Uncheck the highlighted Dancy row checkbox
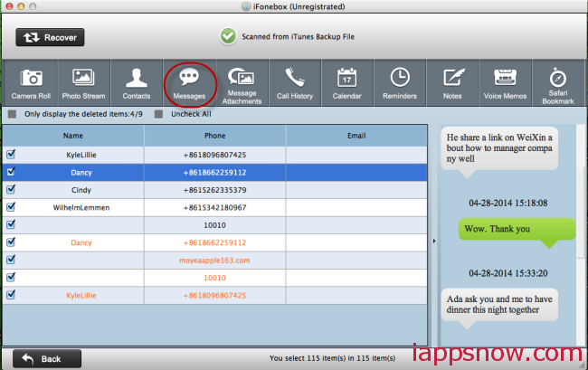Viewport: 588px width, 370px height. tap(11, 172)
